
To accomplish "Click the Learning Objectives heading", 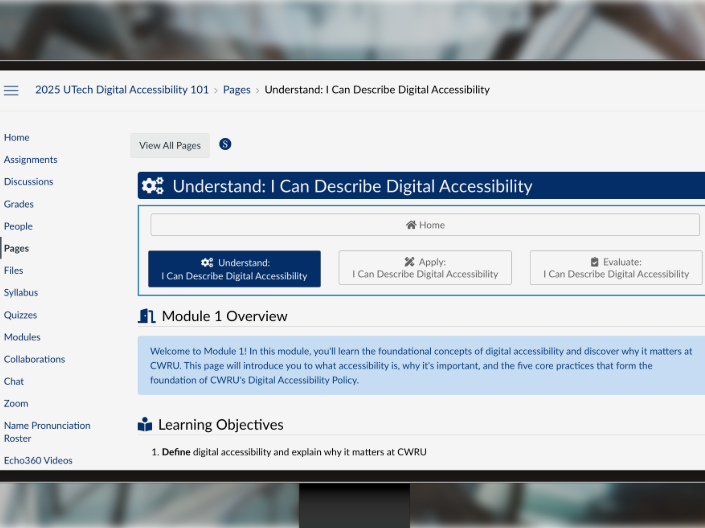I will tap(220, 424).
